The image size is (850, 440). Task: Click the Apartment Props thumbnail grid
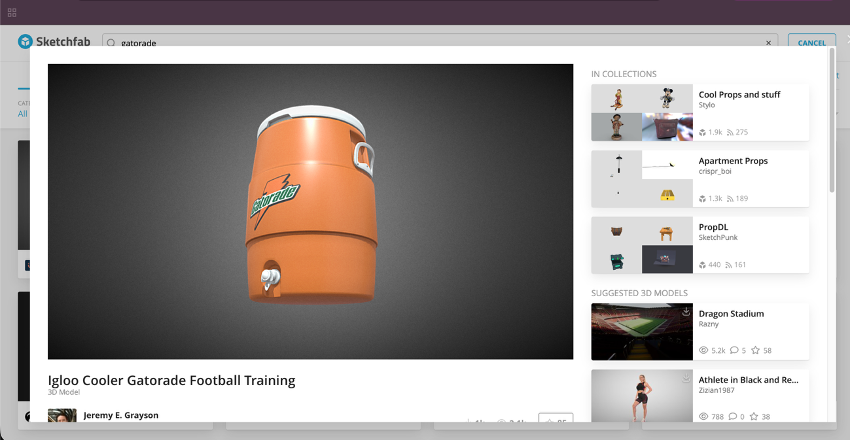click(642, 179)
